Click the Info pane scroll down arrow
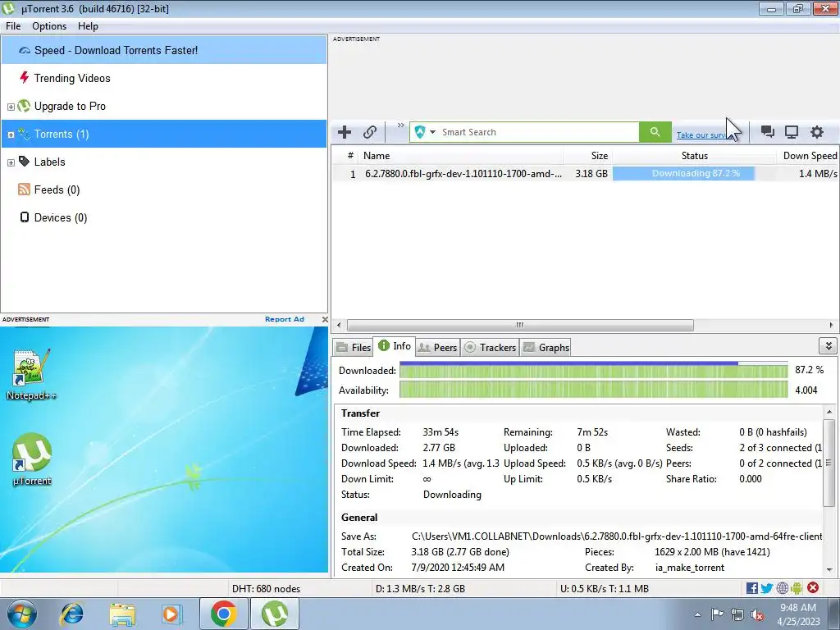This screenshot has height=630, width=840. click(x=829, y=570)
